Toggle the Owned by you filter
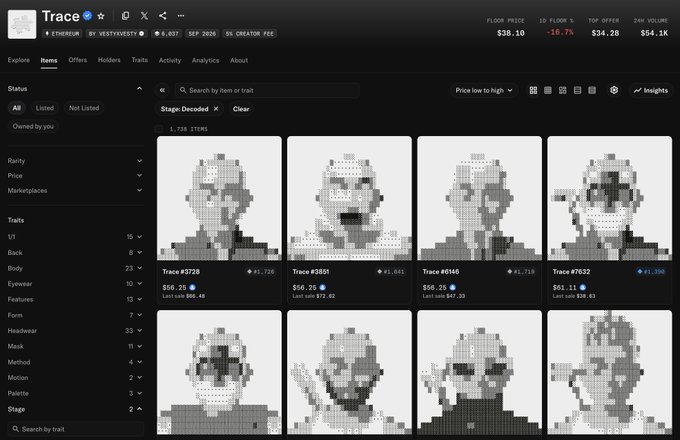This screenshot has height=440, width=680. click(33, 126)
